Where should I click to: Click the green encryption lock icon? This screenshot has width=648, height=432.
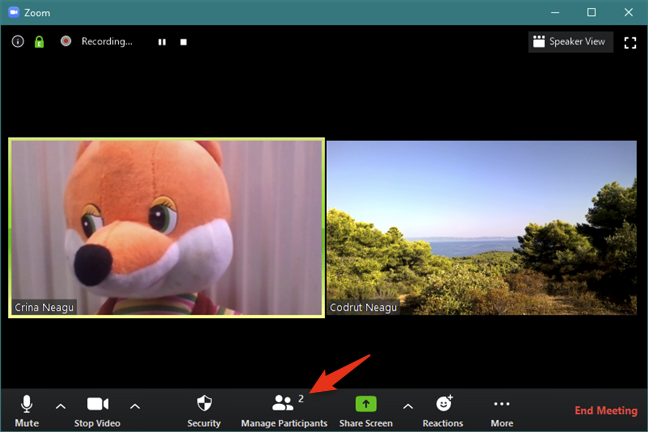pyautogui.click(x=39, y=41)
